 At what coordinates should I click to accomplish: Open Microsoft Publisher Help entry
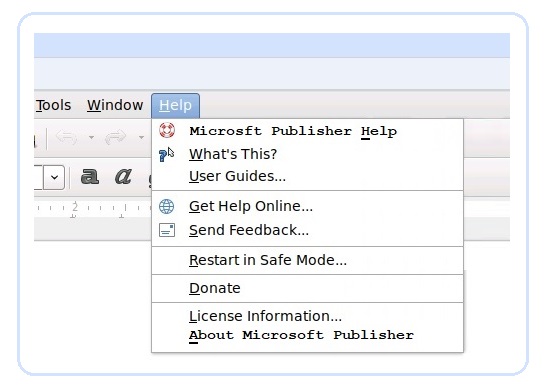pyautogui.click(x=307, y=131)
